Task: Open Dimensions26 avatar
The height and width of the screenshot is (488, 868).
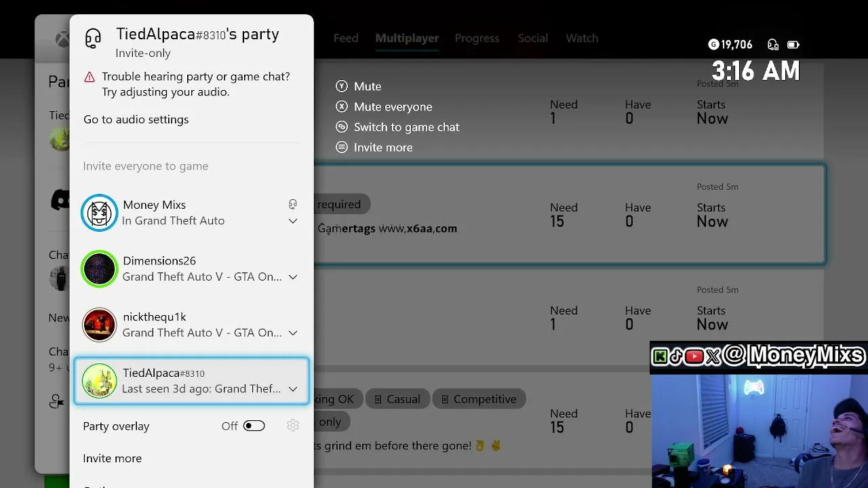Action: [x=100, y=269]
